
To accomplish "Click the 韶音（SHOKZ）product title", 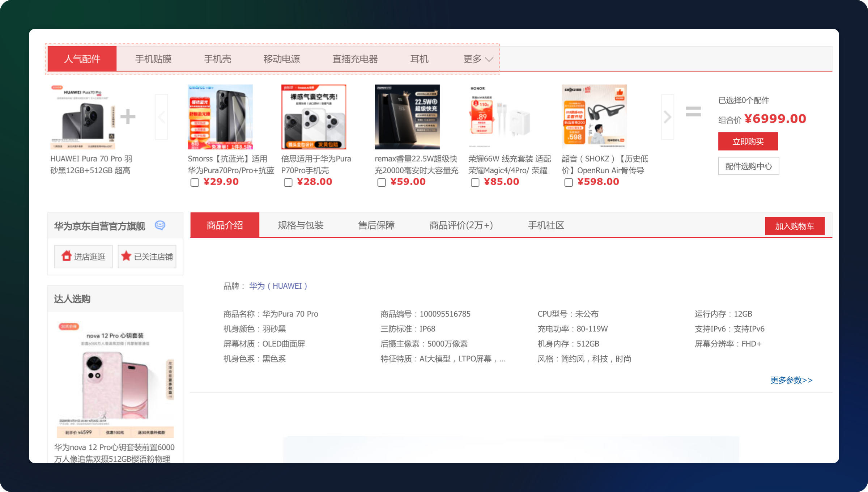I will point(605,165).
